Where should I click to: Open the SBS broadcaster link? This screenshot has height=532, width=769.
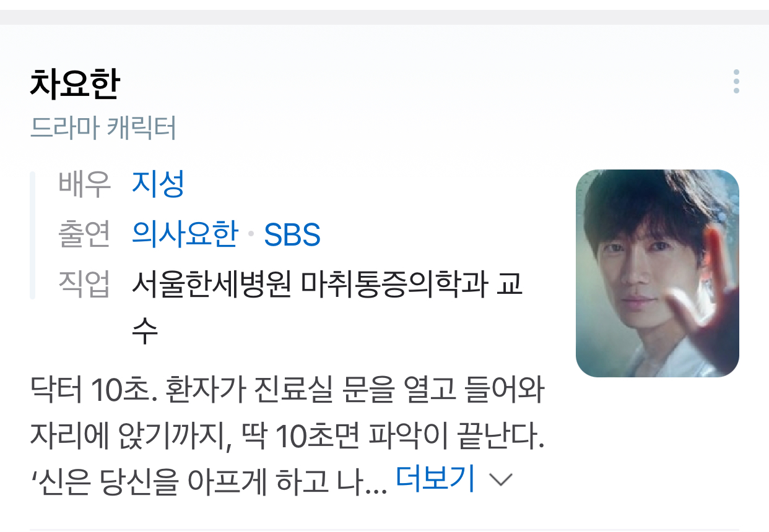(x=292, y=235)
